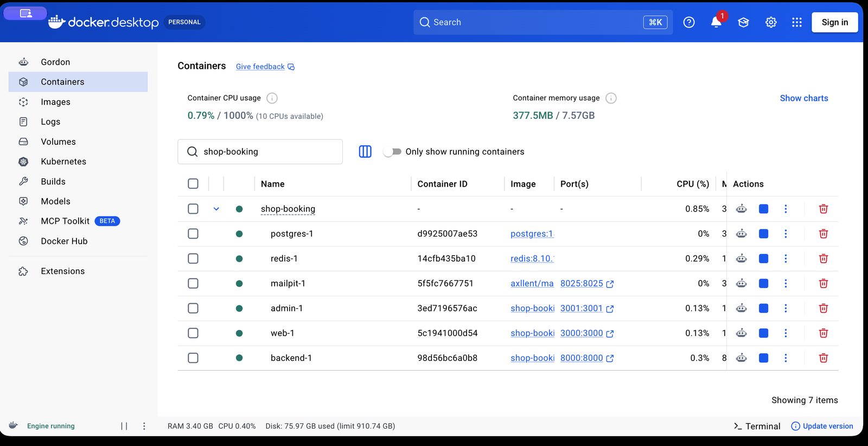Open more actions for redis-1

click(x=786, y=259)
